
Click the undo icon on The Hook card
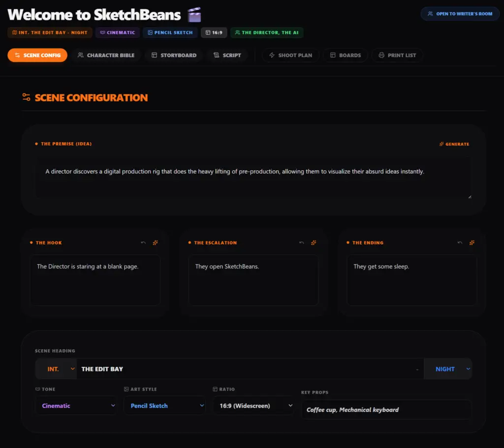(x=143, y=242)
